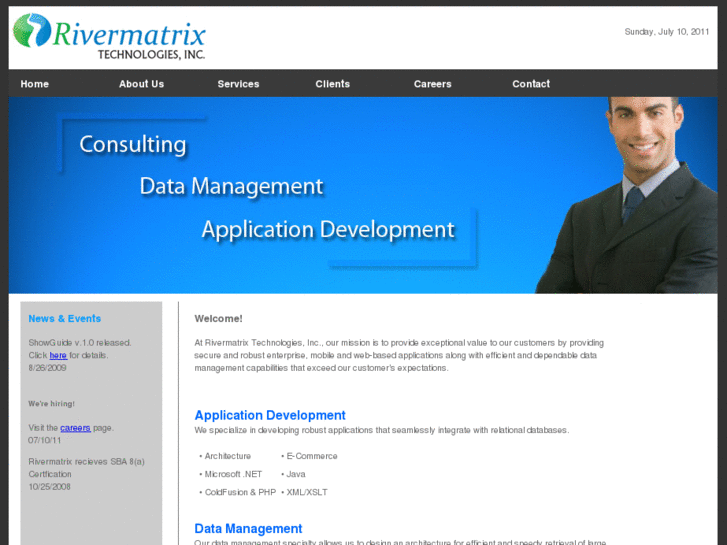
Task: Click 'Data Management' text in the blue banner
Action: click(x=231, y=186)
